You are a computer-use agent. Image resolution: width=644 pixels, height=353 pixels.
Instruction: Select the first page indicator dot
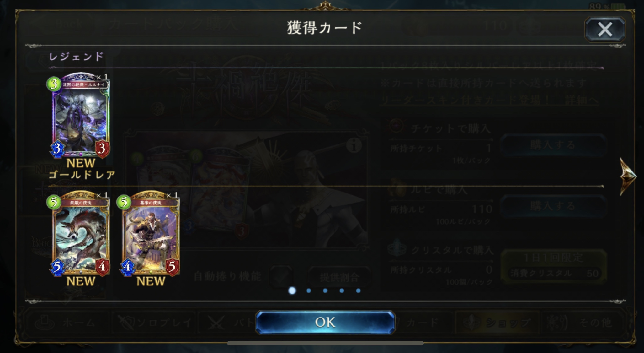tap(292, 291)
